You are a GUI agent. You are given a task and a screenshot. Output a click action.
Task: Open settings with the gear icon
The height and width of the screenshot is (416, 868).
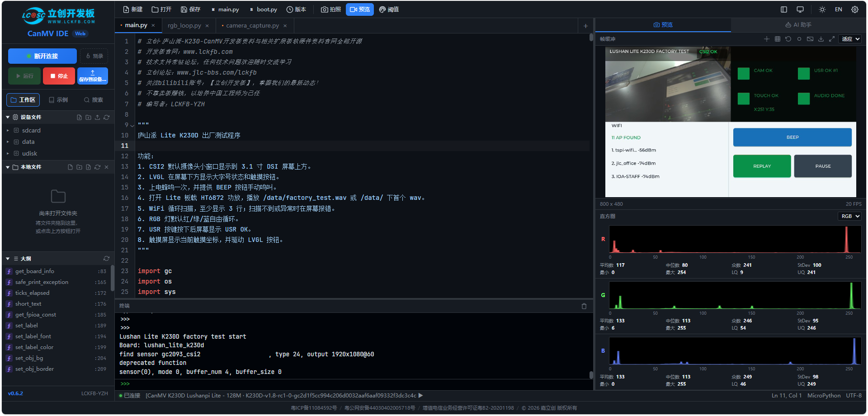(855, 9)
